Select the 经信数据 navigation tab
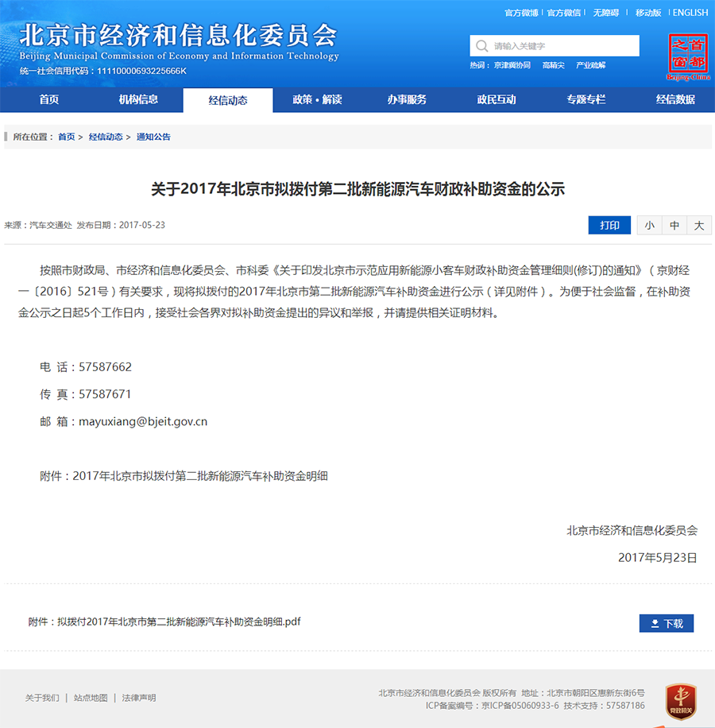 pos(675,99)
